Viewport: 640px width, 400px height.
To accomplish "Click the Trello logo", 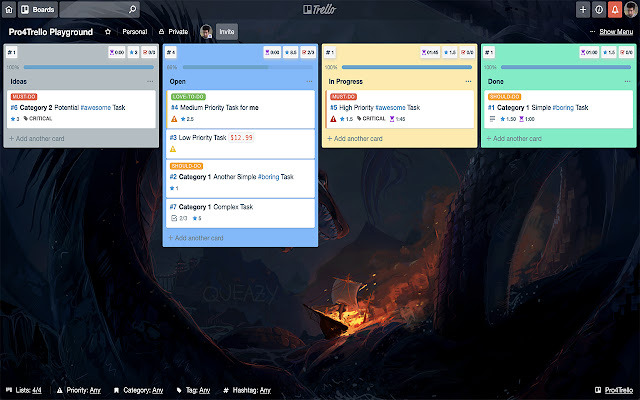I will [x=320, y=9].
